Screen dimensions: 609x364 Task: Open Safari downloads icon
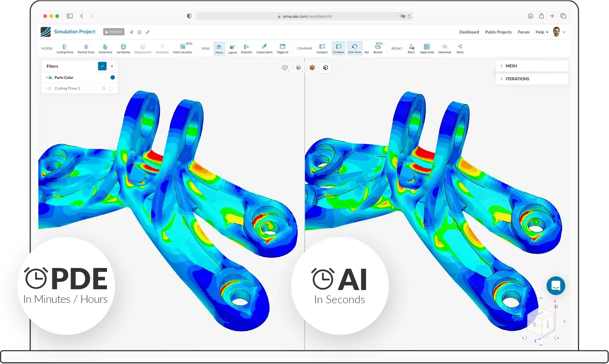[530, 16]
